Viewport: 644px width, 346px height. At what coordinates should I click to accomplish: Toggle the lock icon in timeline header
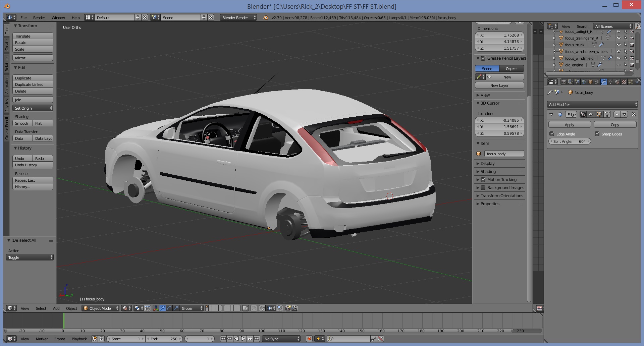[101, 339]
